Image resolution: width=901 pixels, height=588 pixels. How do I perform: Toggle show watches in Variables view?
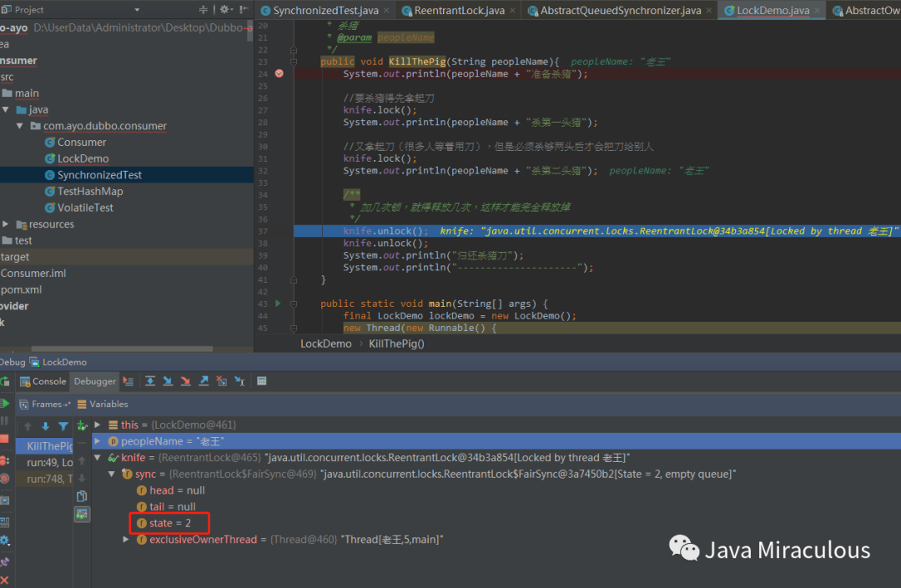pyautogui.click(x=82, y=514)
